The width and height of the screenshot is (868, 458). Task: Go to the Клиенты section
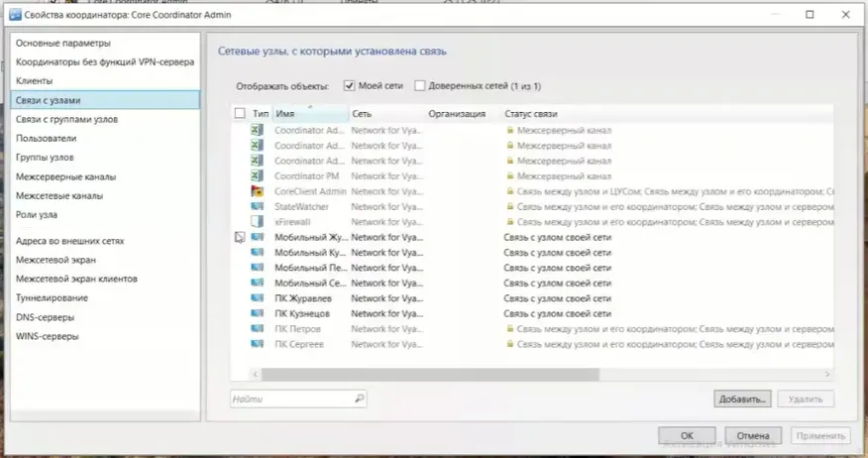[x=105, y=81]
